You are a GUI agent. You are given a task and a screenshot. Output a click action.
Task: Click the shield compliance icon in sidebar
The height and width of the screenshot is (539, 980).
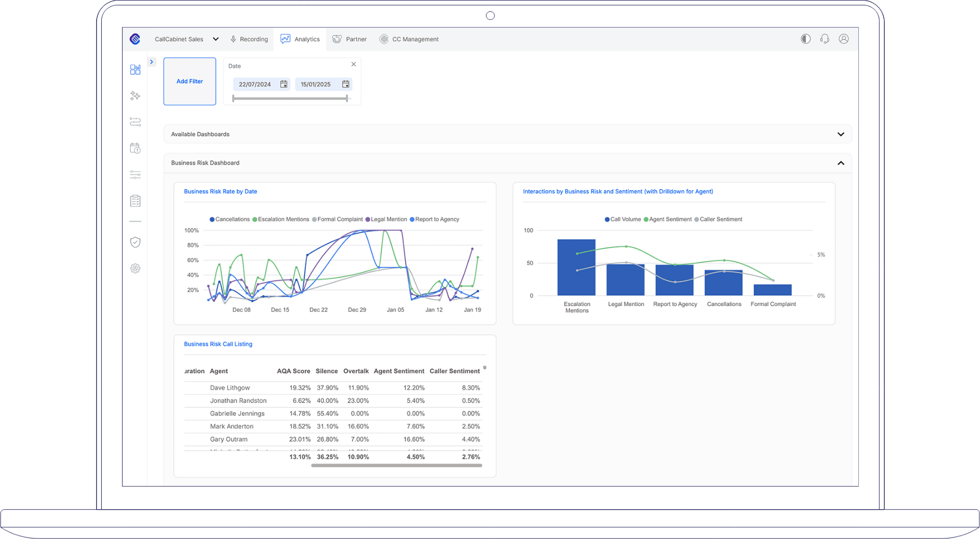pos(135,242)
